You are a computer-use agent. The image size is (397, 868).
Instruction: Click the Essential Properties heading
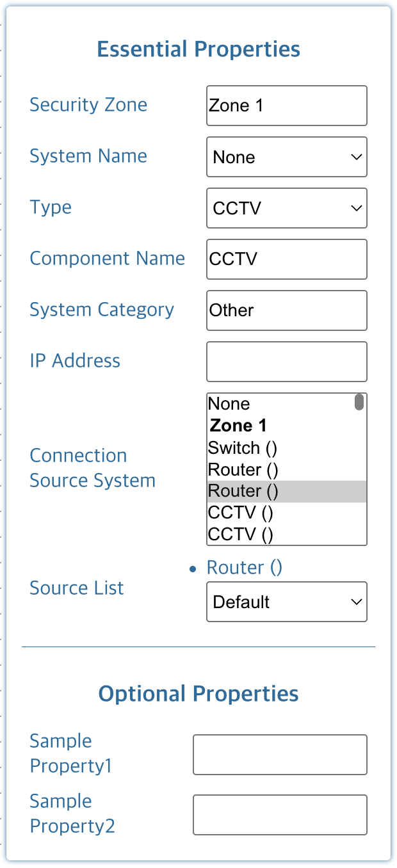pyautogui.click(x=199, y=49)
